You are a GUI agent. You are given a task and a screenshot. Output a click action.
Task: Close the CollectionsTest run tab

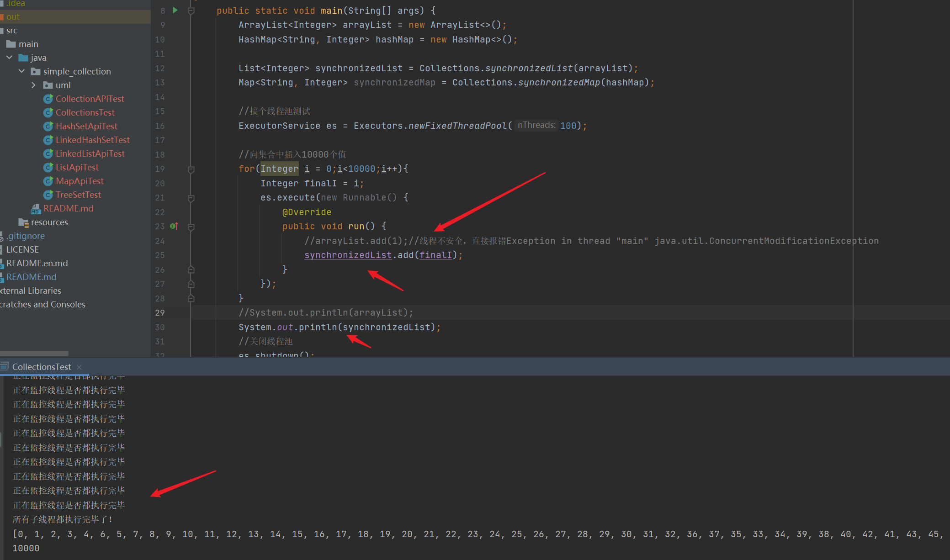pos(79,367)
